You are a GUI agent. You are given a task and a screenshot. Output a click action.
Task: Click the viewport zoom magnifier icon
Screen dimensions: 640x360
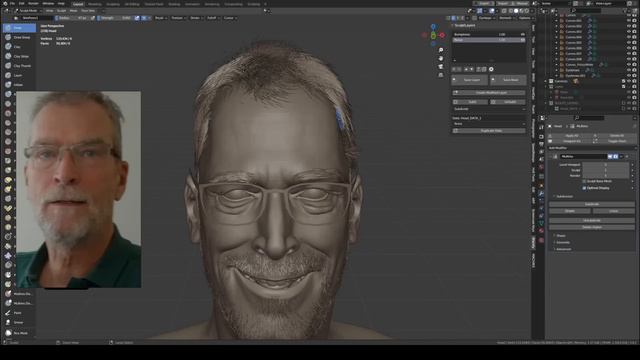point(441,50)
